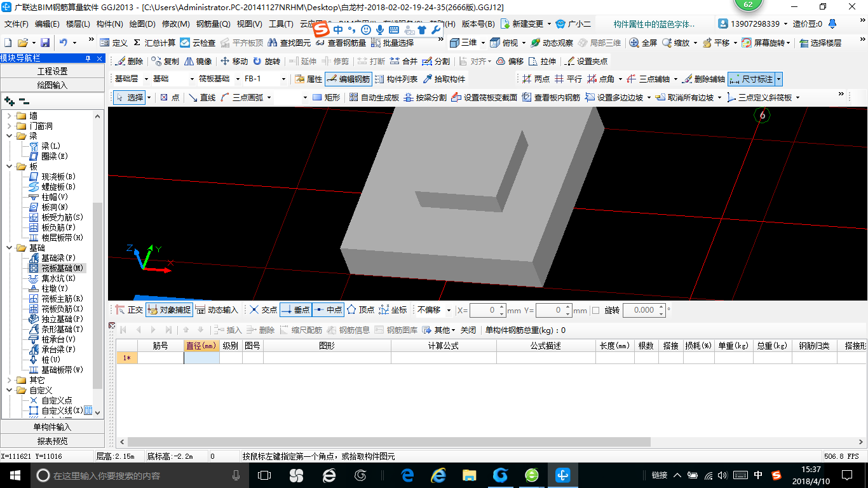
Task: Open 钢筋量(Q) menu
Action: tap(213, 24)
